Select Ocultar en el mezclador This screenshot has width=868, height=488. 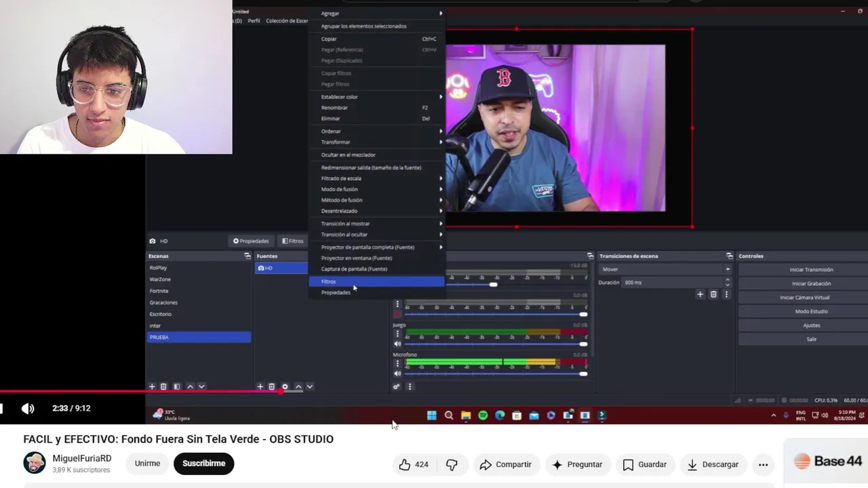376,155
